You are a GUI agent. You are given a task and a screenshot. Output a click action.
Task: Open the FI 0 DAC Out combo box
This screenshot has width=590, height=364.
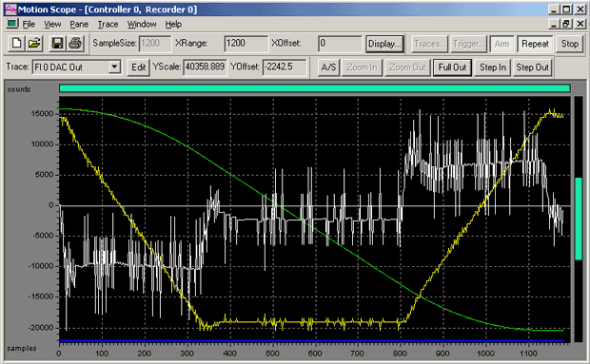point(76,67)
